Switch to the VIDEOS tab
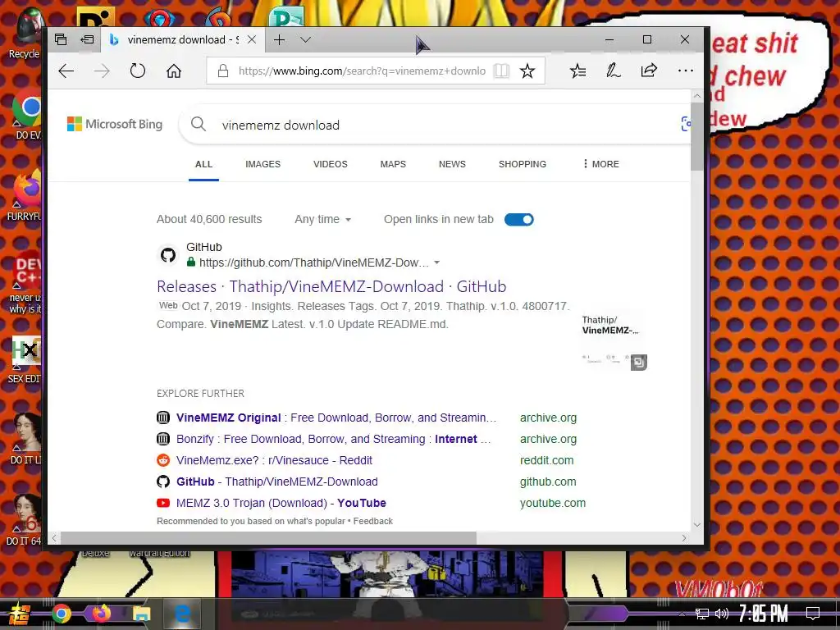This screenshot has height=630, width=840. pos(331,164)
